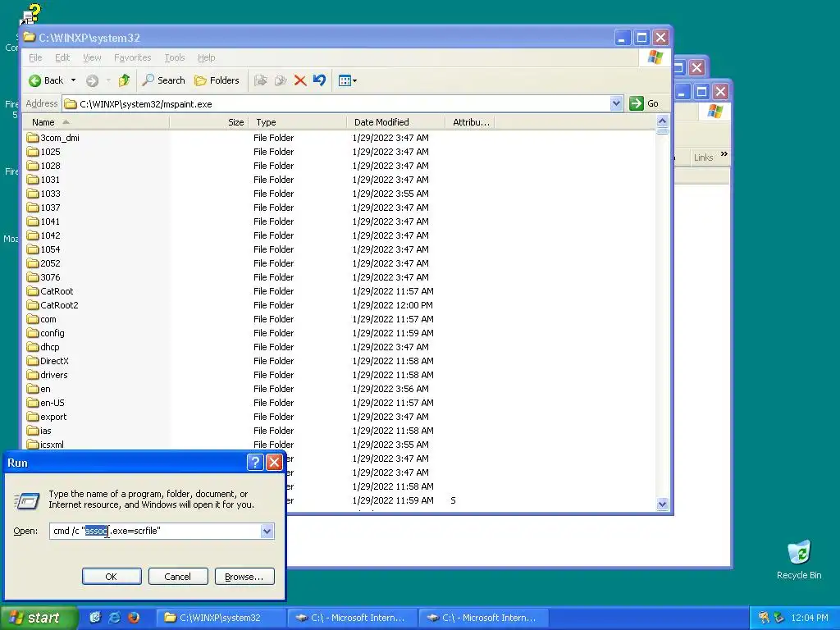Click the file list scroll down arrow
The height and width of the screenshot is (630, 840).
coord(662,504)
